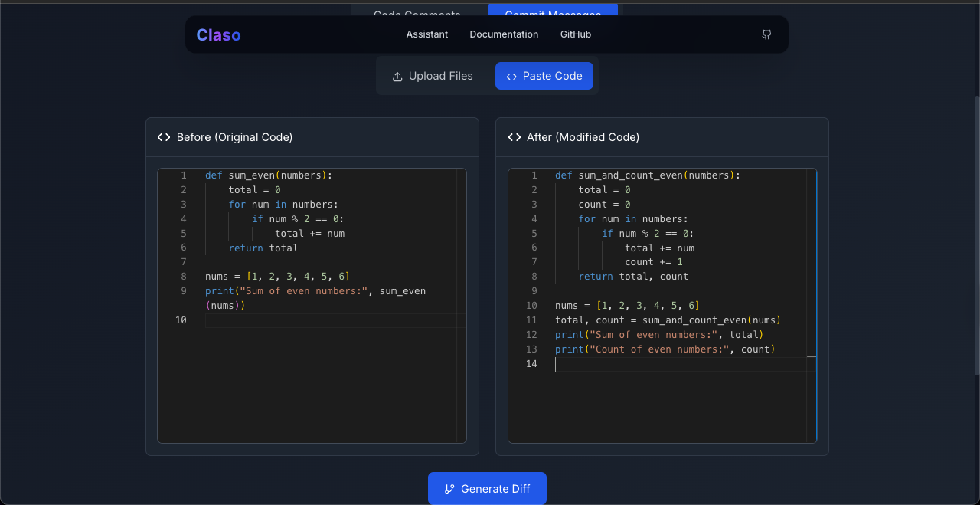The height and width of the screenshot is (505, 980).
Task: Open the Assistant nav link
Action: click(x=427, y=34)
